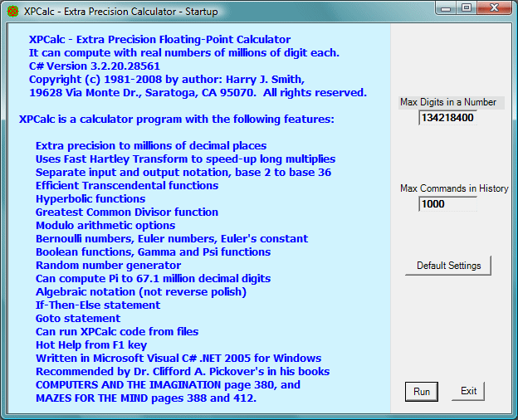518x420 pixels.
Task: Click 'Random number generator' line
Action: [109, 266]
